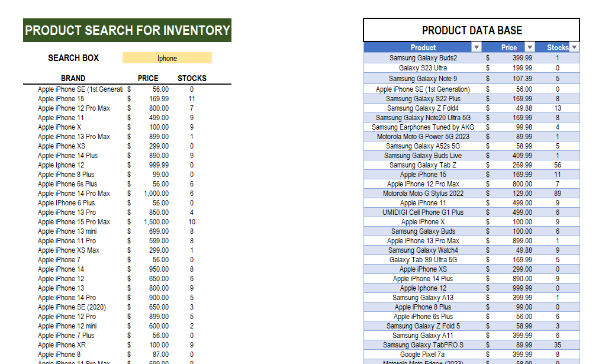Click the STOCKS header in search results
Image resolution: width=605 pixels, height=364 pixels.
(x=192, y=78)
